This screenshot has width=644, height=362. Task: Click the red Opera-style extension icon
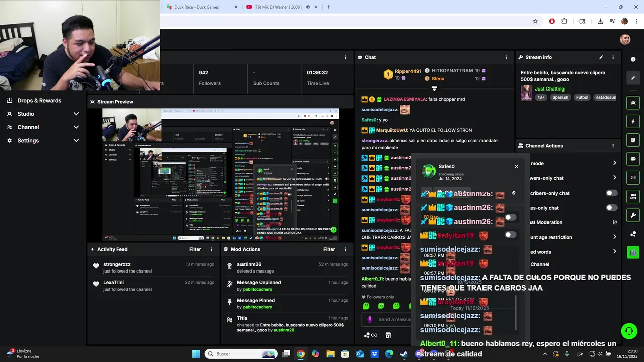point(552,21)
